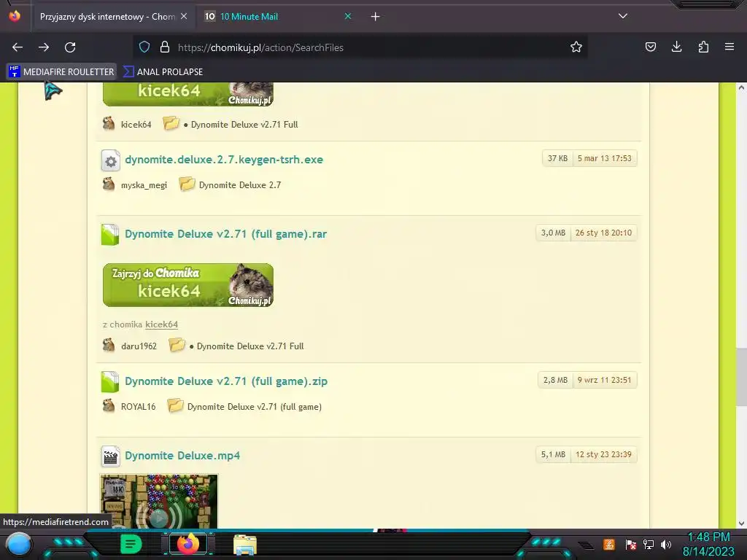Open Dynomite Deluxe v2.71 (full game) folder

point(255,407)
